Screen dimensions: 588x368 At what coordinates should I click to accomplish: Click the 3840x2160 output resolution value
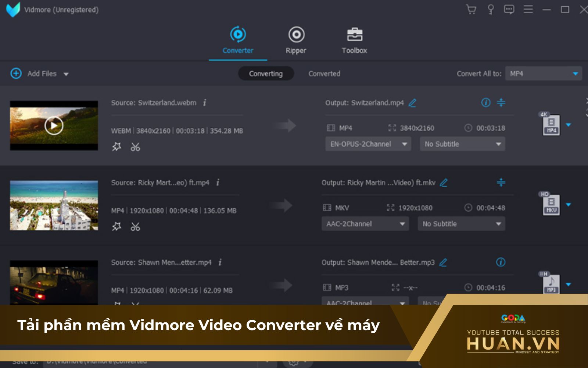[x=417, y=128]
